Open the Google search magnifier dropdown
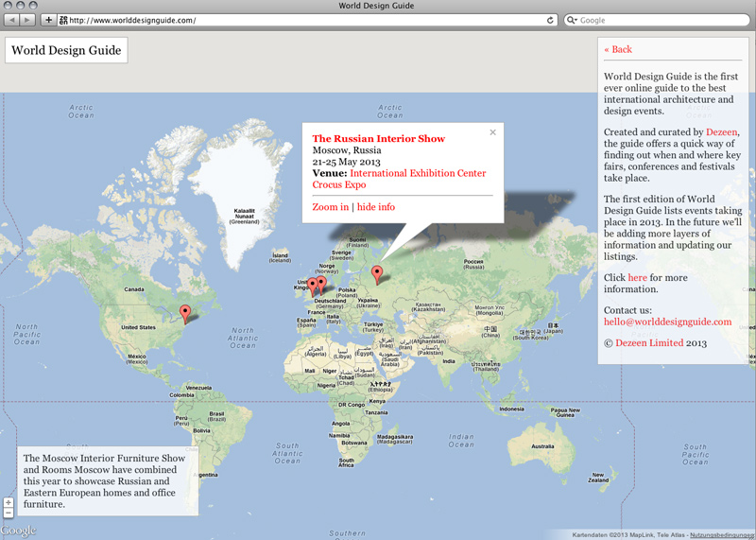Viewport: 756px width, 540px height. click(572, 20)
